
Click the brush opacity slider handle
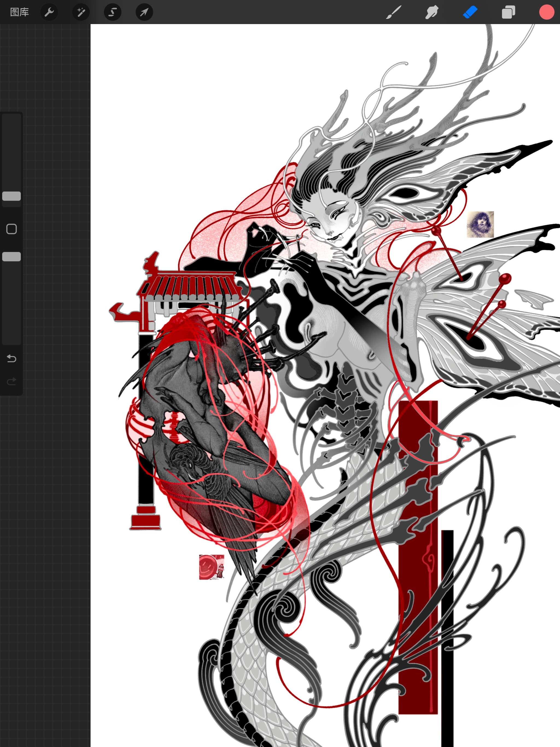(x=11, y=257)
